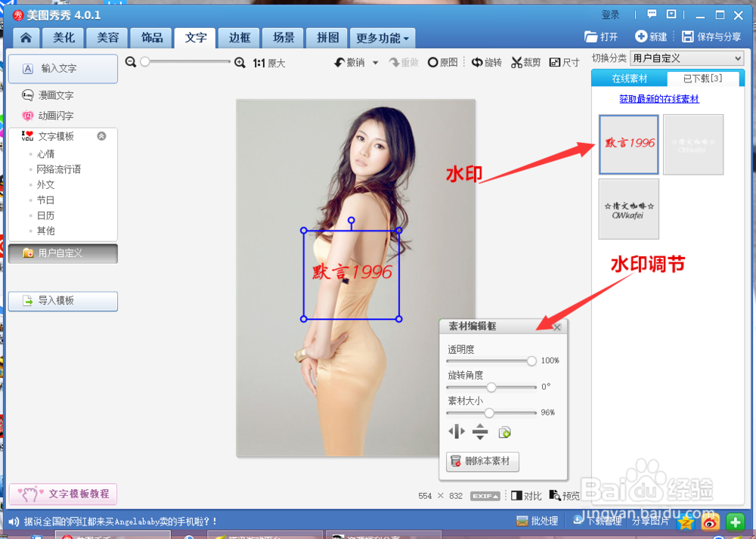Switch to the 边框 tab
The width and height of the screenshot is (756, 539).
[240, 38]
